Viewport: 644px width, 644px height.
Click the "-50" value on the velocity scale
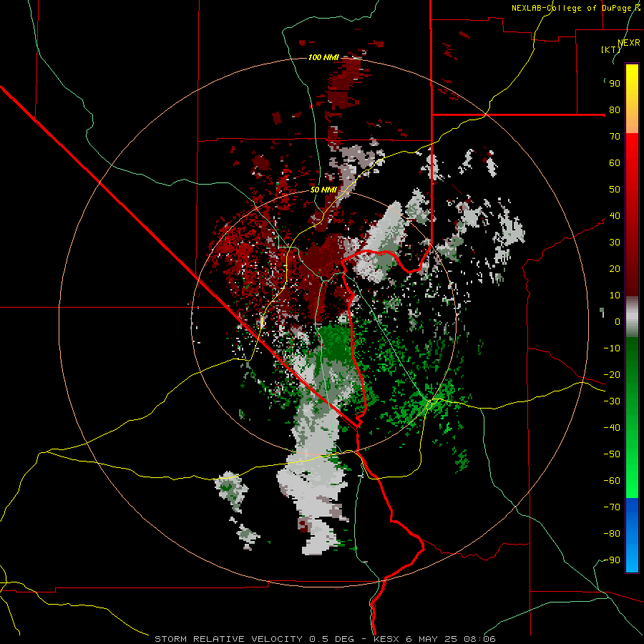pyautogui.click(x=612, y=454)
